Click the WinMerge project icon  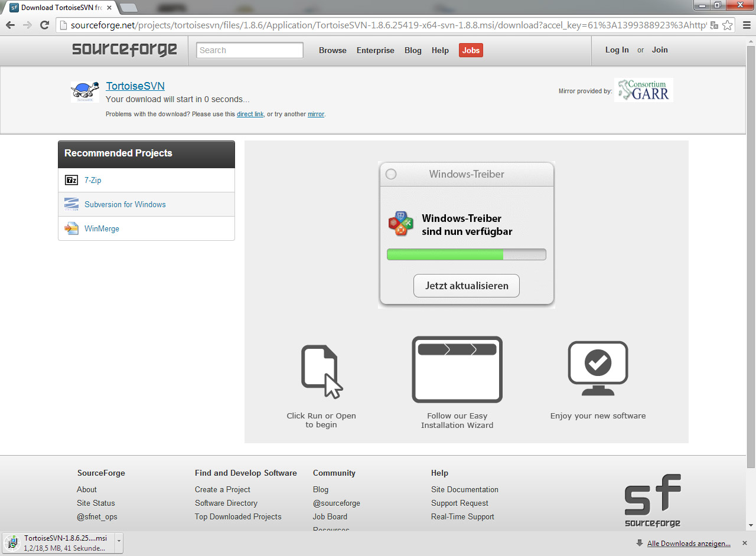[x=71, y=228]
